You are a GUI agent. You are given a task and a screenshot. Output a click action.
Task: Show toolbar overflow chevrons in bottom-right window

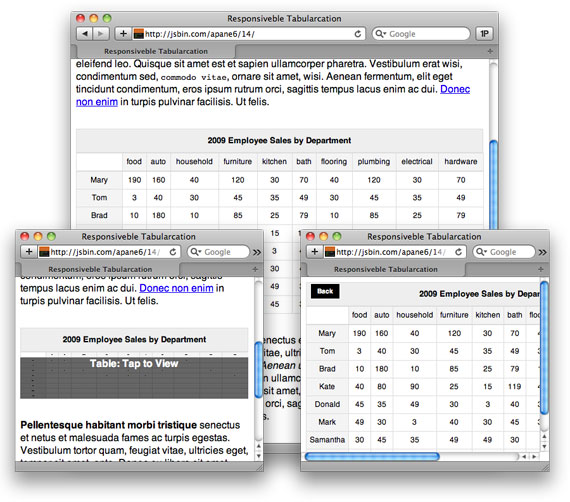(543, 252)
